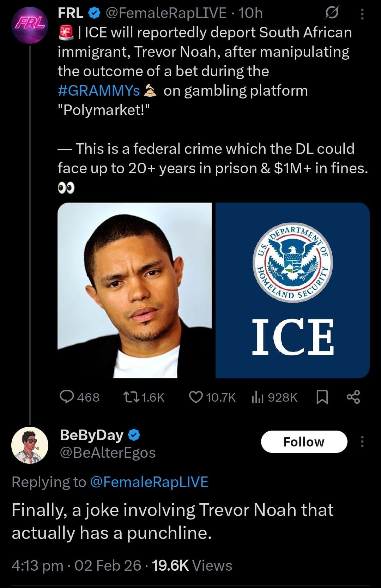Follow the BeByDay account
The image size is (381, 588).
pos(304,442)
